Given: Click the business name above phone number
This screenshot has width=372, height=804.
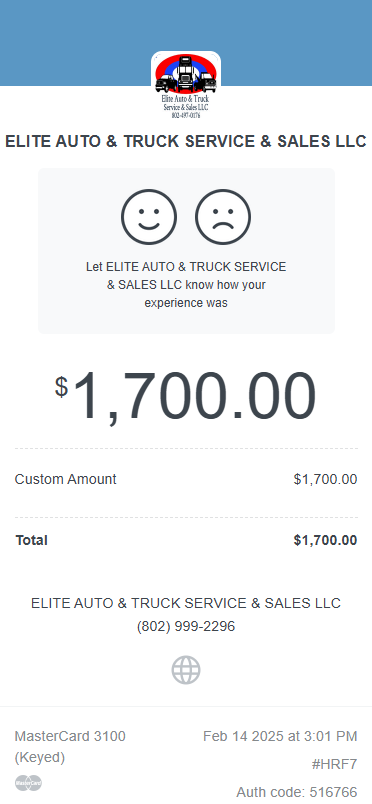Looking at the screenshot, I should pos(186,603).
